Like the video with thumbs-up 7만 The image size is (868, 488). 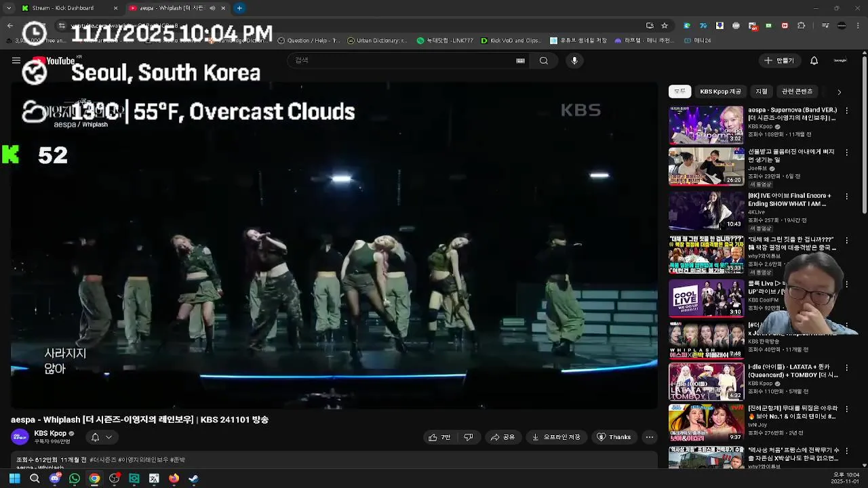439,437
